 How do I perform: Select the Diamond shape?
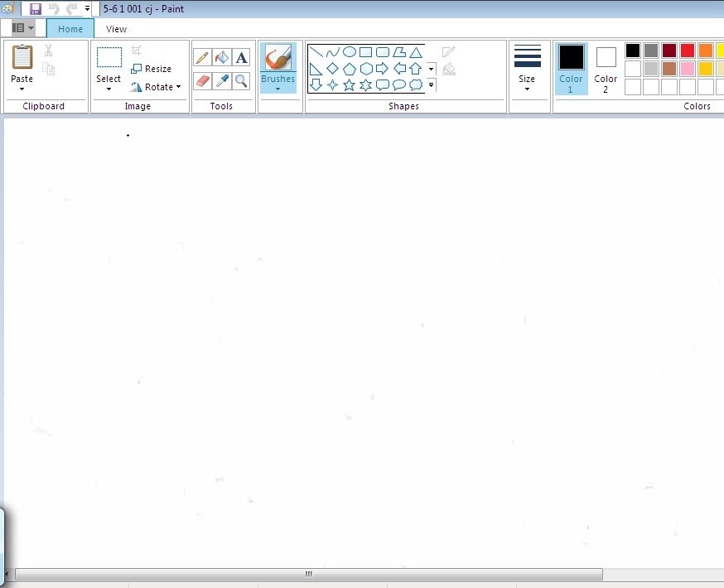click(x=332, y=69)
